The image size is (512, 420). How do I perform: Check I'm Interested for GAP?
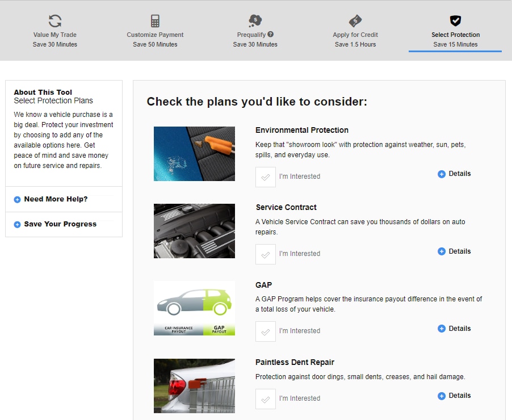266,331
